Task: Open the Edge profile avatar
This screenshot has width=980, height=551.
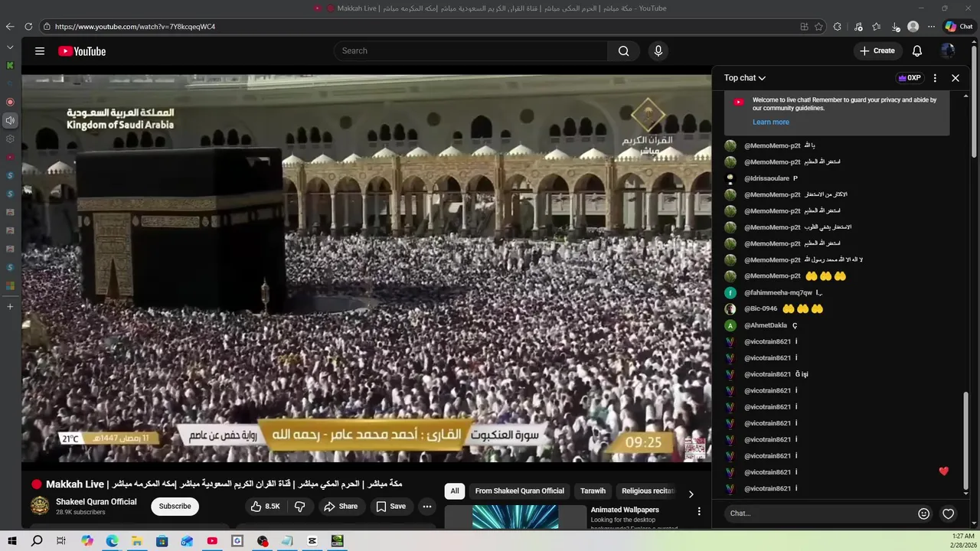Action: coord(913,27)
